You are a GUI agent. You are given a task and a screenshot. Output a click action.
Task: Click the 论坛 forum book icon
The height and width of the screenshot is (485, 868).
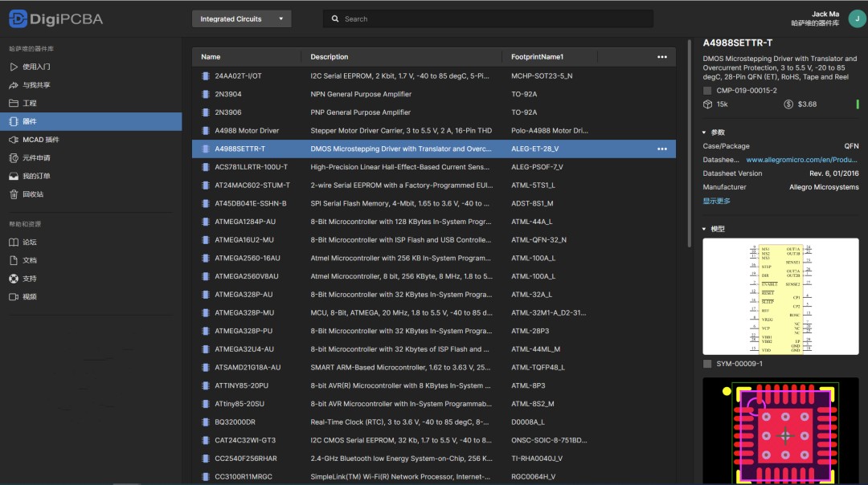click(x=14, y=243)
